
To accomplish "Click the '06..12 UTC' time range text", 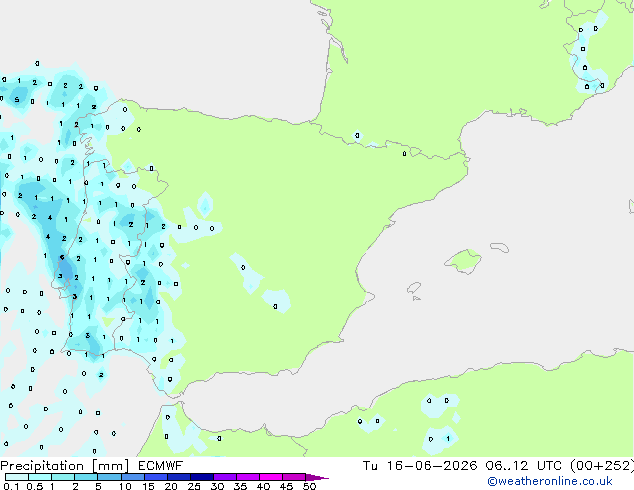I will pos(523,466).
